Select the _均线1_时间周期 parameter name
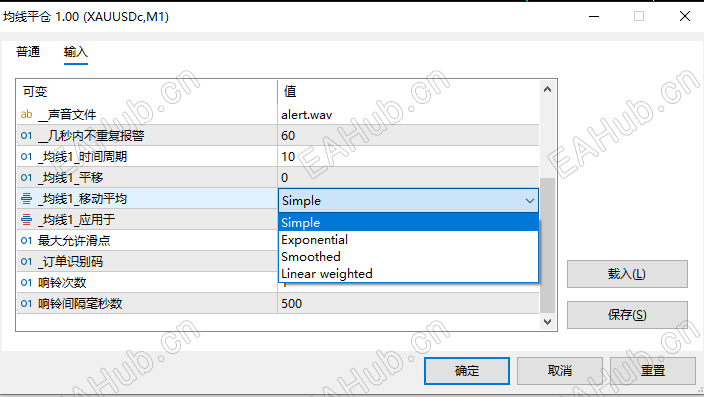Screen dimensions: 704x397 [x=83, y=157]
